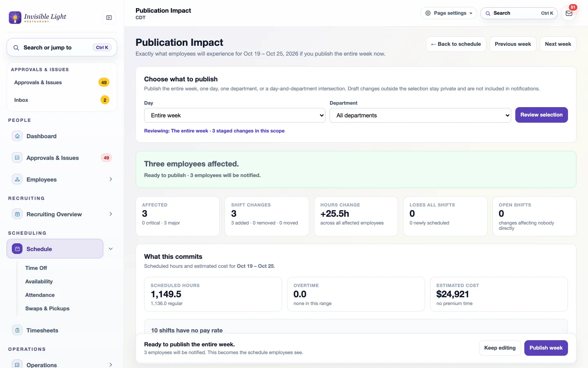Click the Estimated Cost $24,921 card

pyautogui.click(x=499, y=294)
